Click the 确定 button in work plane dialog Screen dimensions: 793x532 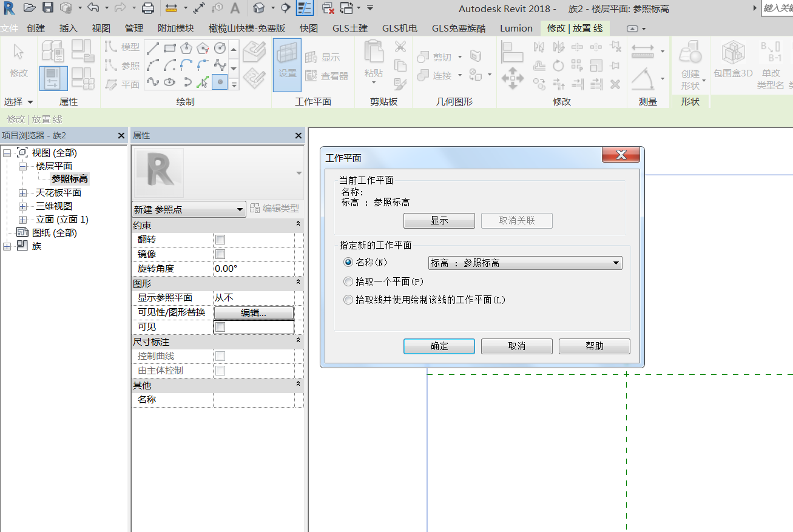439,346
